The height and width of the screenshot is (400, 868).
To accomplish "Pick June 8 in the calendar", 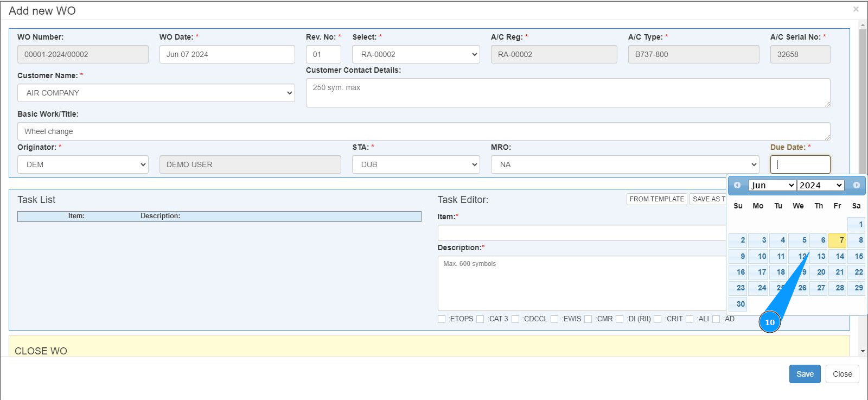I will 857,240.
